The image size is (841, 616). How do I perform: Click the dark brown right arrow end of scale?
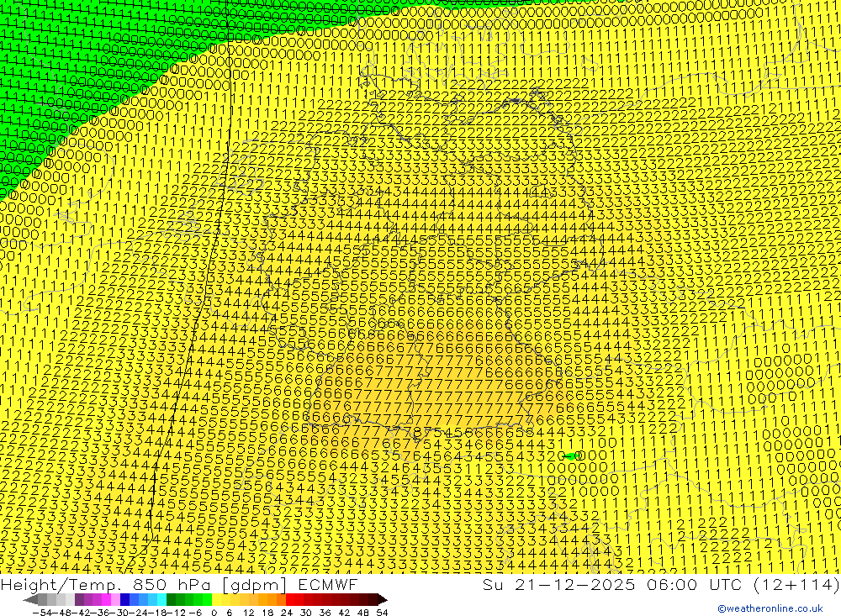383,599
